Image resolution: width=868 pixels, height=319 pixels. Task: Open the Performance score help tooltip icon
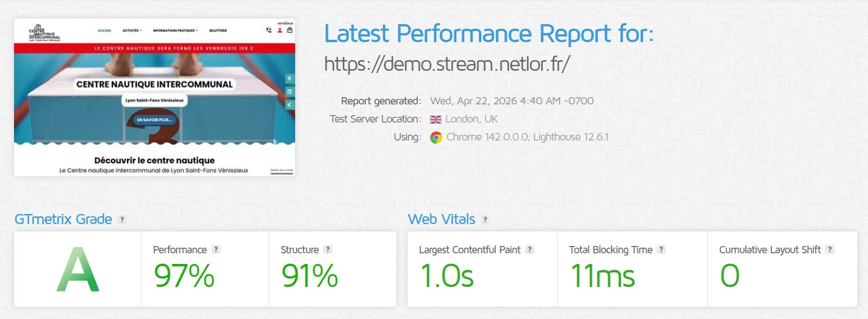click(216, 250)
